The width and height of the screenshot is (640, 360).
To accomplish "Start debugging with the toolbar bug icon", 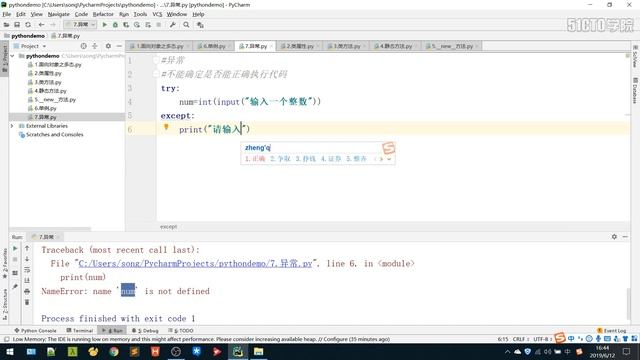I will 116,25.
